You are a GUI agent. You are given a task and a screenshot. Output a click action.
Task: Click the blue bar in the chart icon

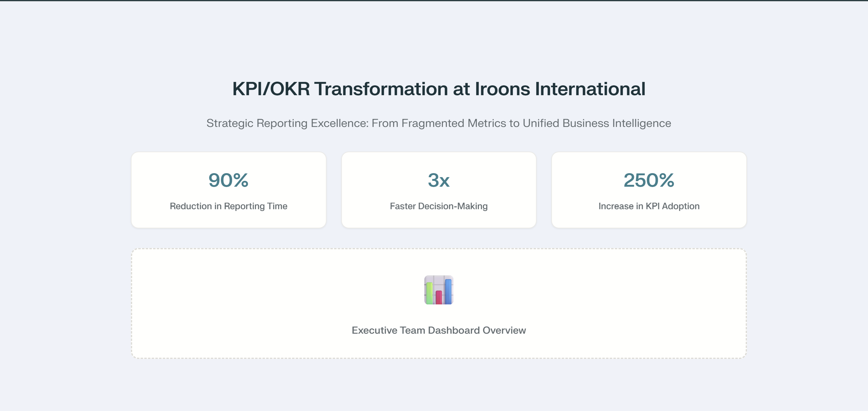click(448, 291)
